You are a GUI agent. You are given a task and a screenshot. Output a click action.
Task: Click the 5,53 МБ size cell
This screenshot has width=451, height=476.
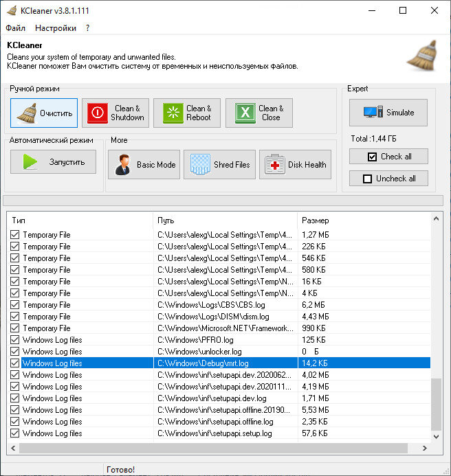point(315,410)
